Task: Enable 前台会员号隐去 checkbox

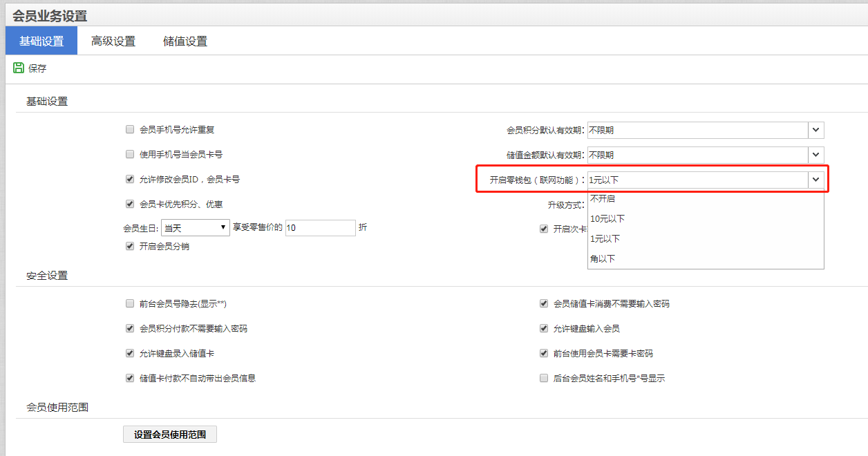Action: 130,303
